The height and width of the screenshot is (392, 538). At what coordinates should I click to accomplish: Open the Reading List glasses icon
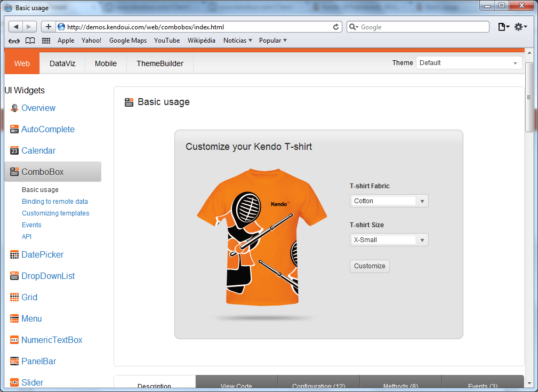tap(14, 41)
